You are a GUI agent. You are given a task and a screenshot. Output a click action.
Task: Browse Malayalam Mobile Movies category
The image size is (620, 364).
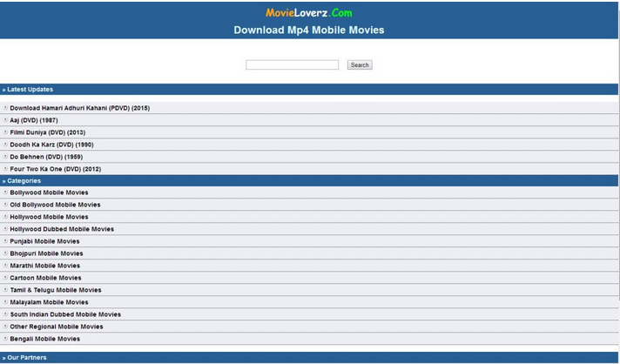(x=49, y=303)
